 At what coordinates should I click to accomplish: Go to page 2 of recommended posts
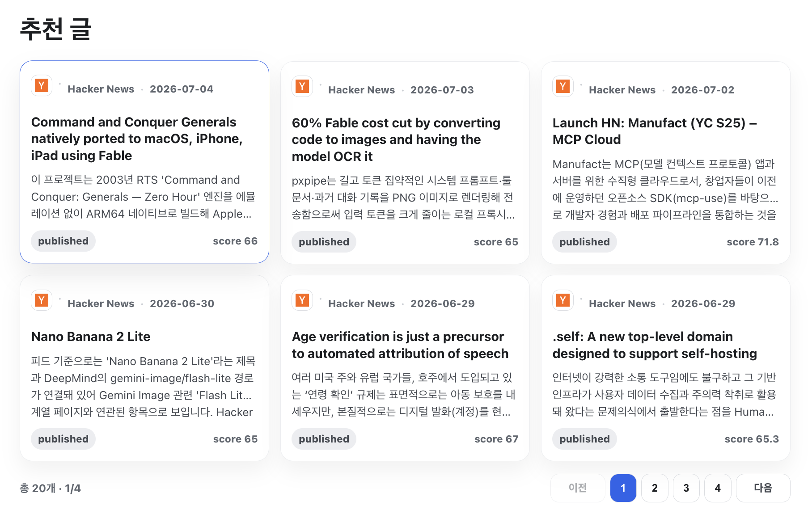655,488
